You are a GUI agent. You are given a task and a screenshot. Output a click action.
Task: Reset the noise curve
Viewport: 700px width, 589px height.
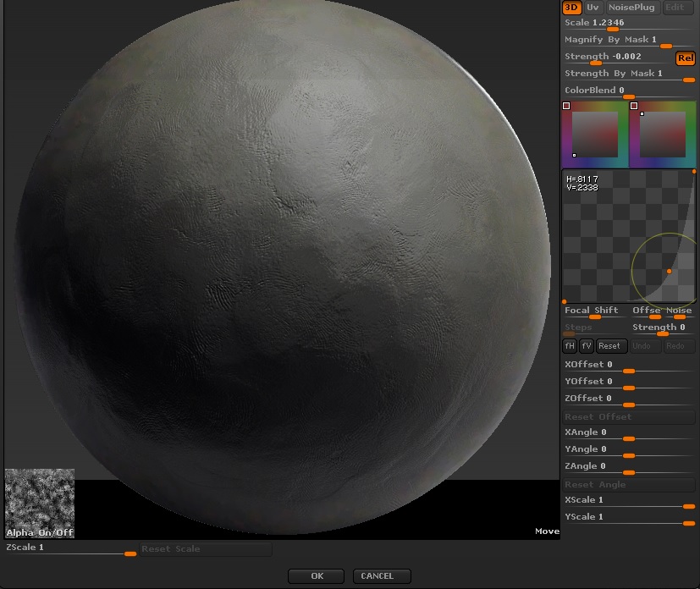pos(612,346)
